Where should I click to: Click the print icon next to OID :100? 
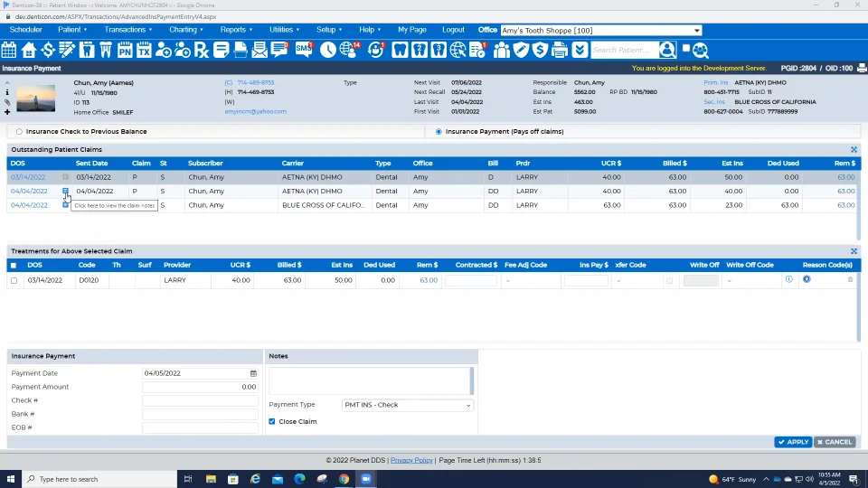pos(862,68)
